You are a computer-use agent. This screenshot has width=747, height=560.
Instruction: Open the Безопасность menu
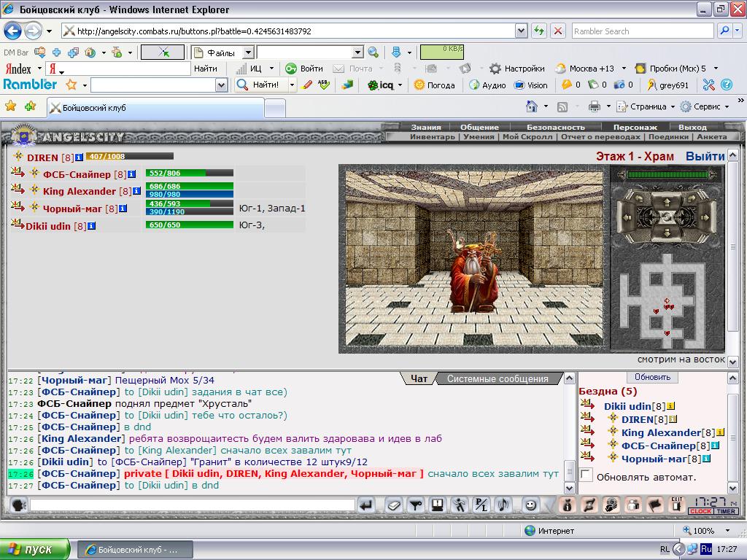(555, 127)
